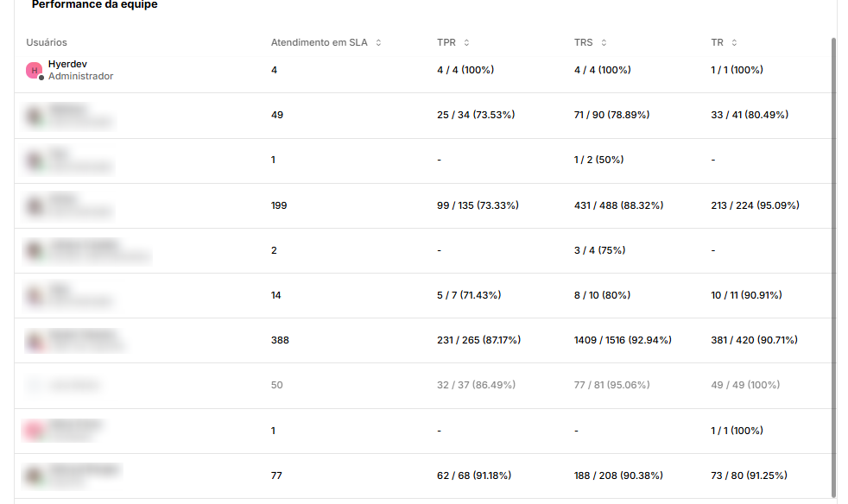The height and width of the screenshot is (504, 848).
Task: Click the 8 / 10 (80%) TRS cell
Action: pyautogui.click(x=601, y=295)
